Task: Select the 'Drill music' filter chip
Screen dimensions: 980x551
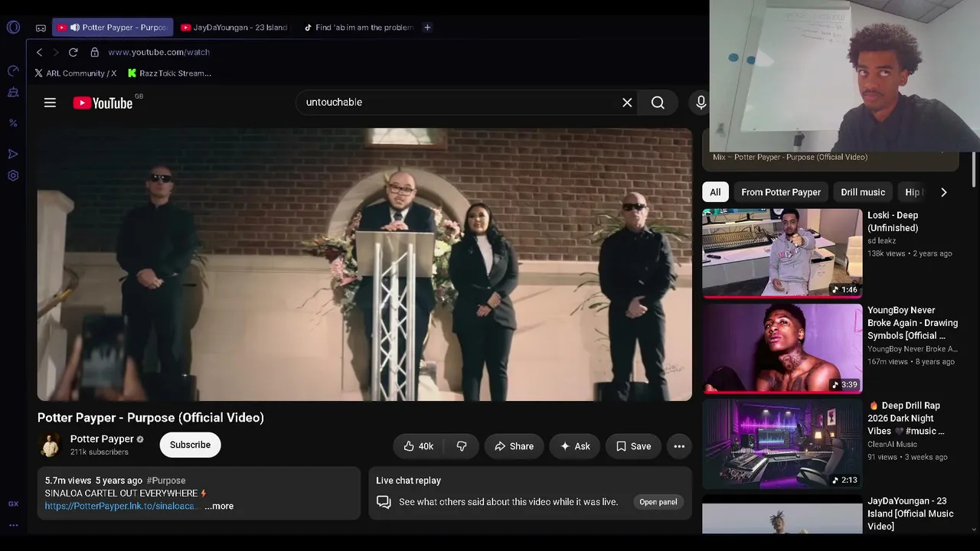Action: (863, 192)
